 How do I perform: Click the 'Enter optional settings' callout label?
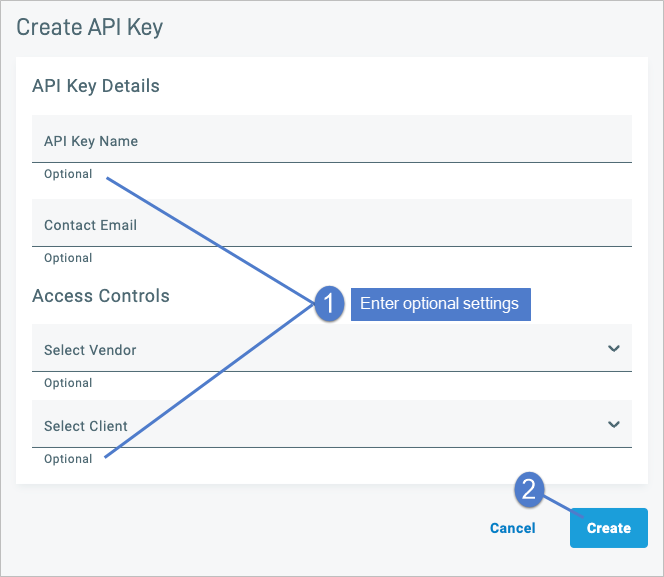(x=440, y=304)
